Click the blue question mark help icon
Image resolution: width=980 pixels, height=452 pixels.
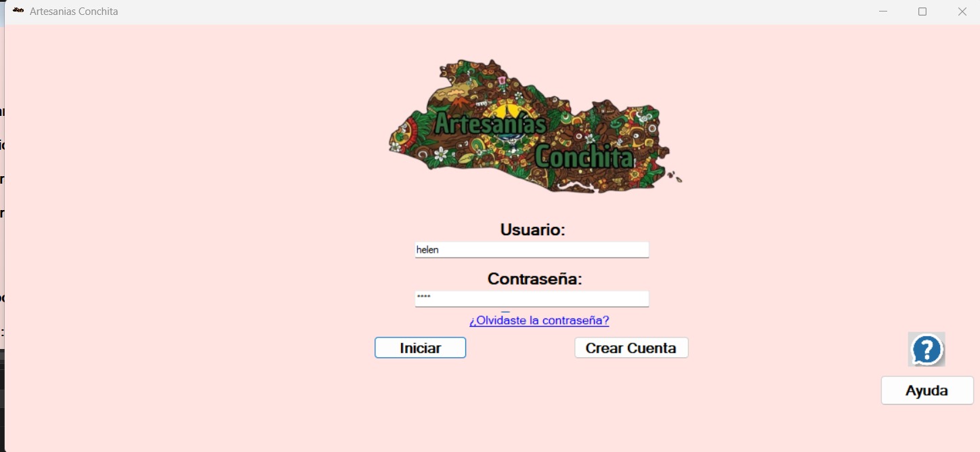(x=926, y=350)
